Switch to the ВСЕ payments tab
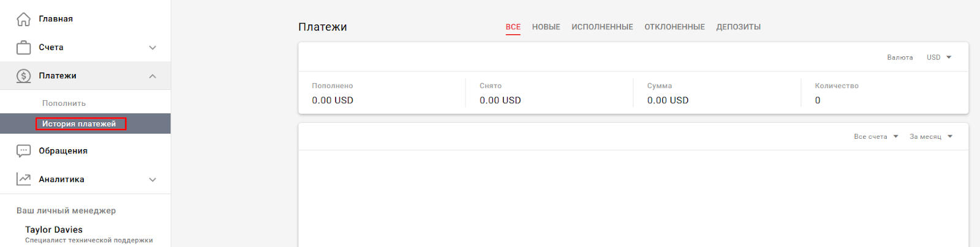 [513, 27]
